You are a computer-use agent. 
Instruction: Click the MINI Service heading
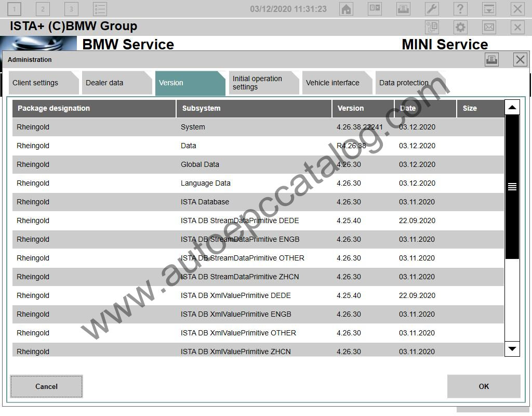pyautogui.click(x=445, y=45)
